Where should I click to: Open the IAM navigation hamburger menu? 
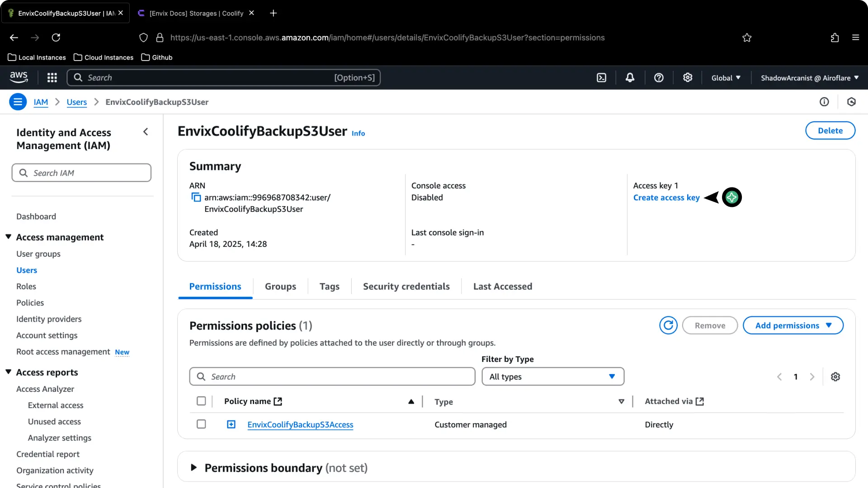(18, 102)
